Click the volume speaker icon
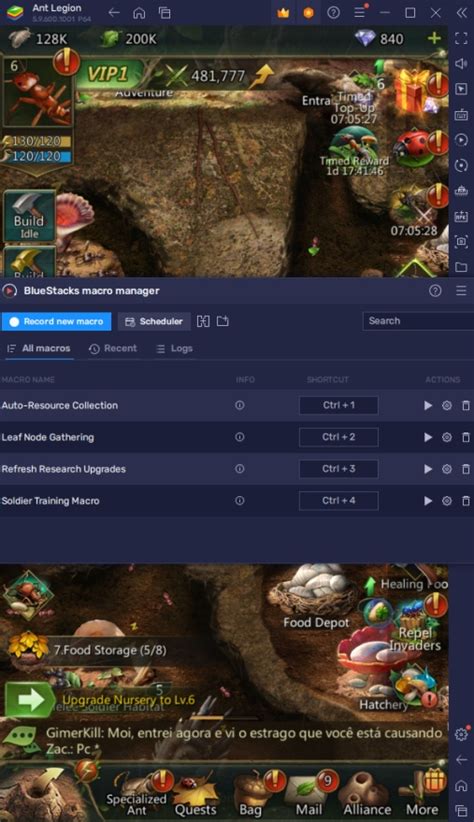This screenshot has width=474, height=822. click(x=461, y=63)
